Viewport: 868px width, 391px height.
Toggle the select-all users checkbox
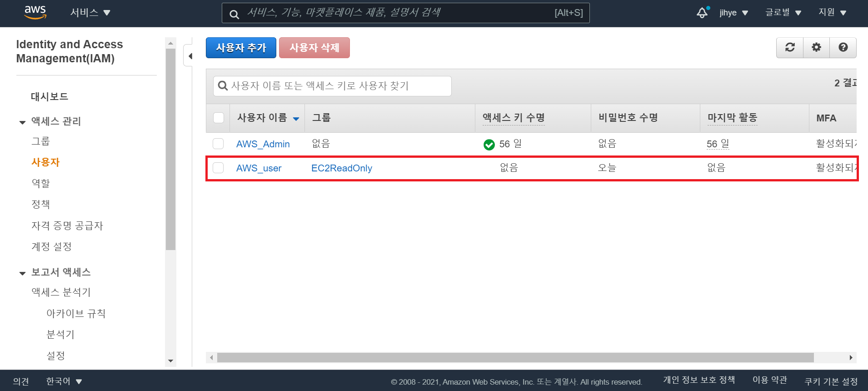(x=219, y=118)
